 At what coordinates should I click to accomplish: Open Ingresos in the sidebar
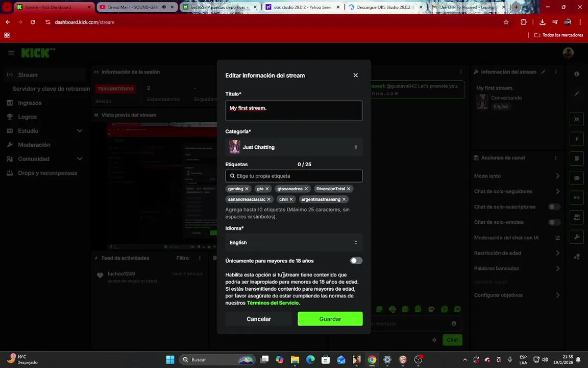(x=30, y=103)
